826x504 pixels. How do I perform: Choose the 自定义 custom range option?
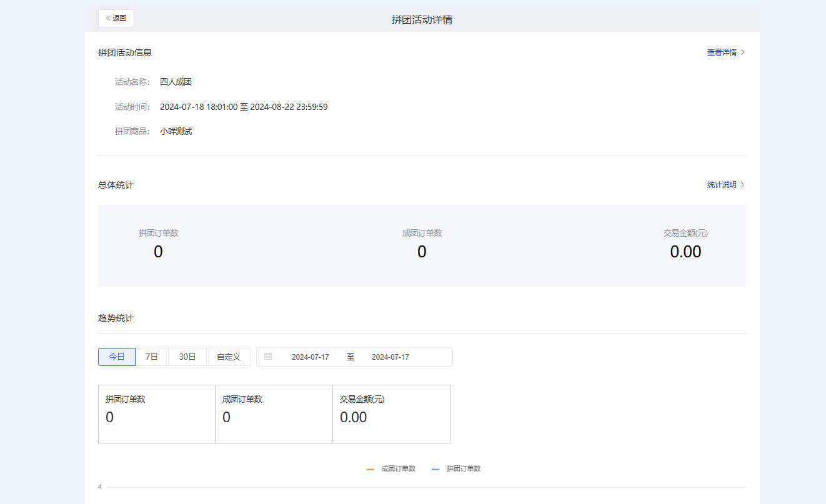tap(229, 357)
